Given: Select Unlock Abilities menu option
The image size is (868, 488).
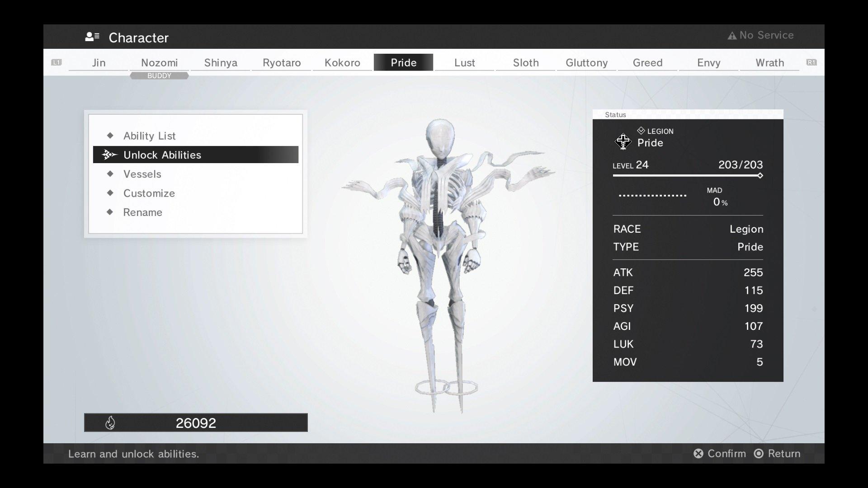Looking at the screenshot, I should 162,155.
